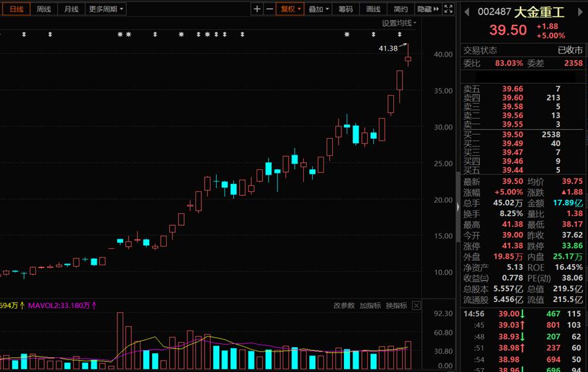Viewport: 588px width, 372px height.
Task: Click the 量比 value 1.38
Action: [x=575, y=214]
